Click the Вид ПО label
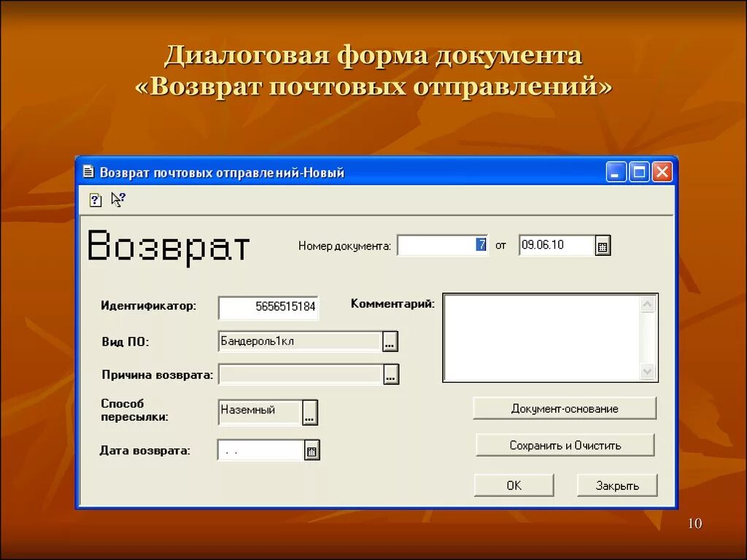The height and width of the screenshot is (560, 747). tap(125, 342)
